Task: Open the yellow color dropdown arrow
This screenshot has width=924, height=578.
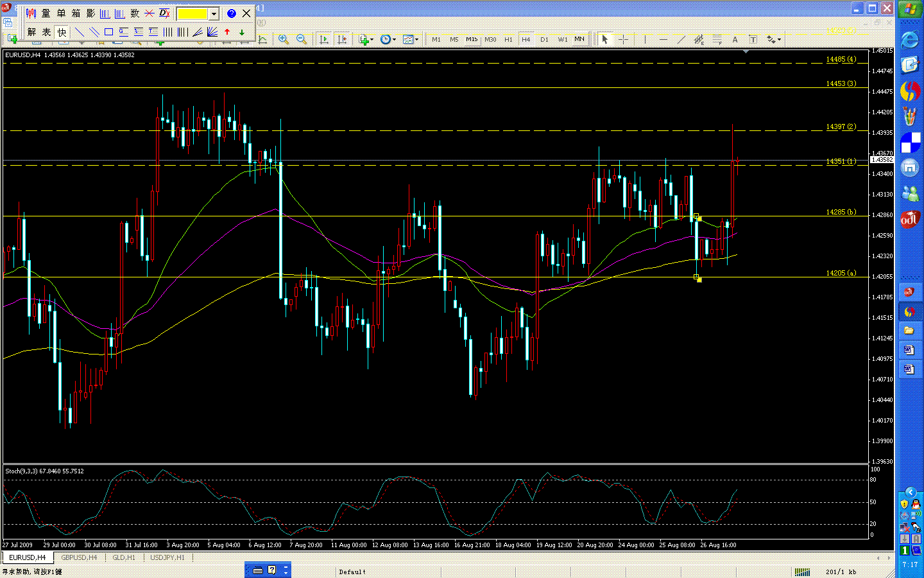Action: (214, 13)
